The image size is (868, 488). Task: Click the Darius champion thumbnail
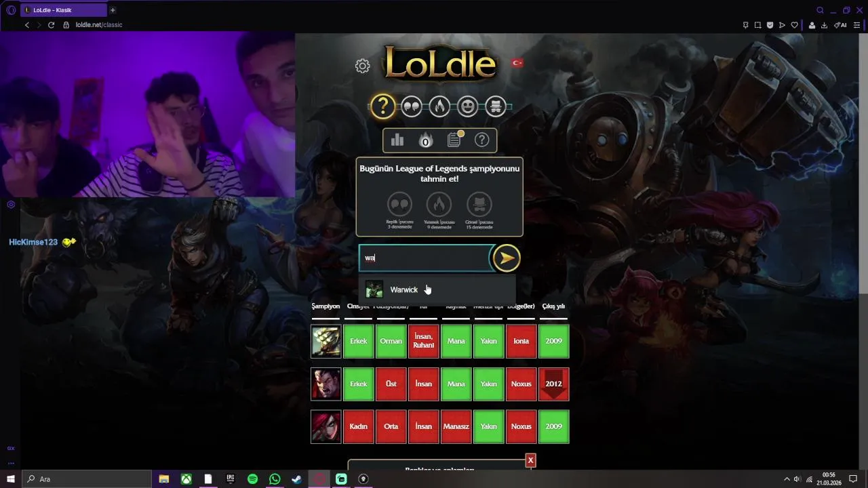pos(326,384)
